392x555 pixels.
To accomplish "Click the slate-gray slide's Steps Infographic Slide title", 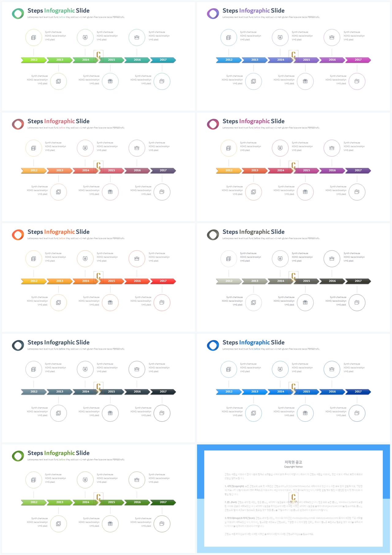I will click(x=58, y=343).
